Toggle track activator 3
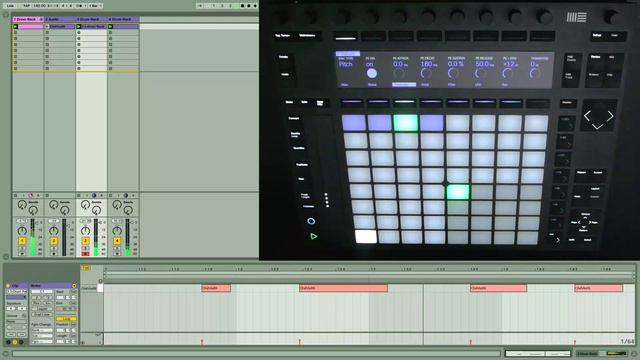Image resolution: width=640 pixels, height=360 pixels. coord(85,241)
